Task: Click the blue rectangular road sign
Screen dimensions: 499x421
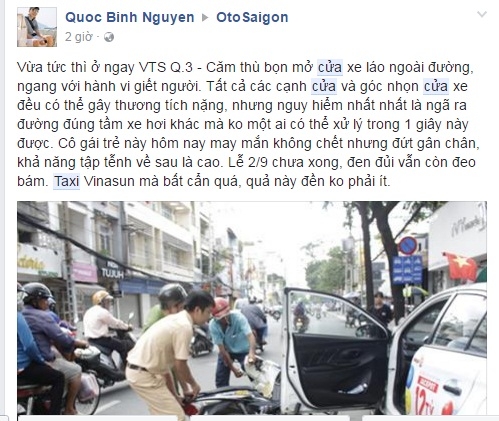Action: click(407, 270)
